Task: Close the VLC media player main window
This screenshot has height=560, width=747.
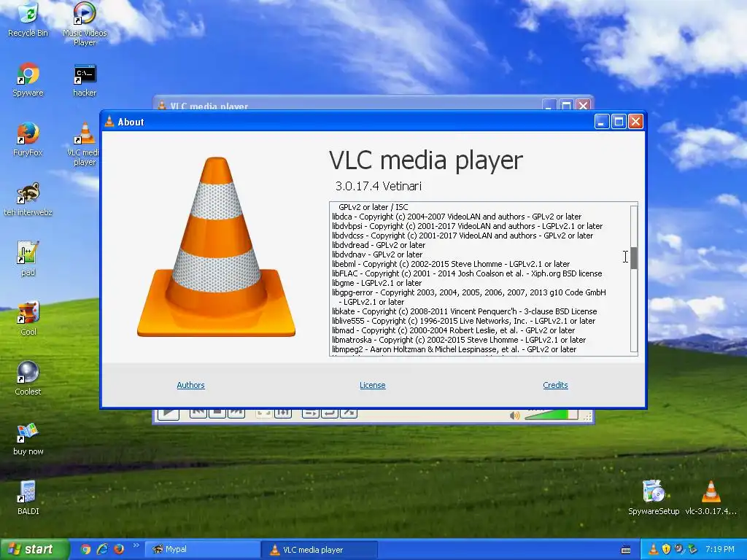Action: [583, 105]
